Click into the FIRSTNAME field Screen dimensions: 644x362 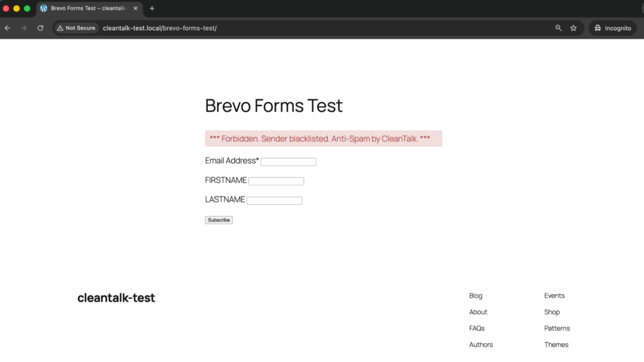tap(276, 181)
